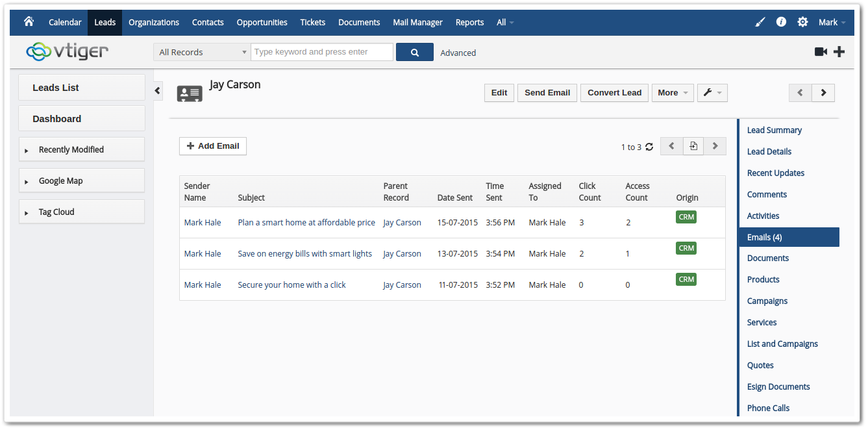
Task: Run a search using the magnifier icon
Action: pos(414,51)
